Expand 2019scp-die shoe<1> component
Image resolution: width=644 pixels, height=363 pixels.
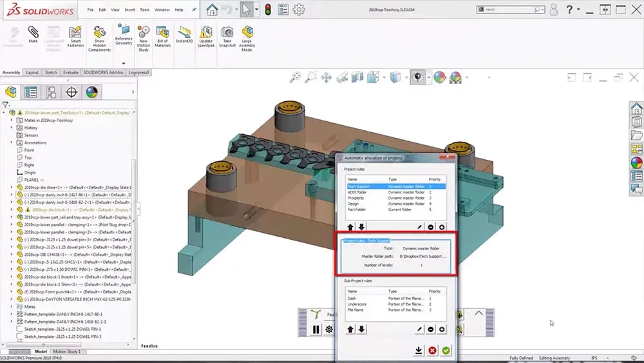(12, 187)
